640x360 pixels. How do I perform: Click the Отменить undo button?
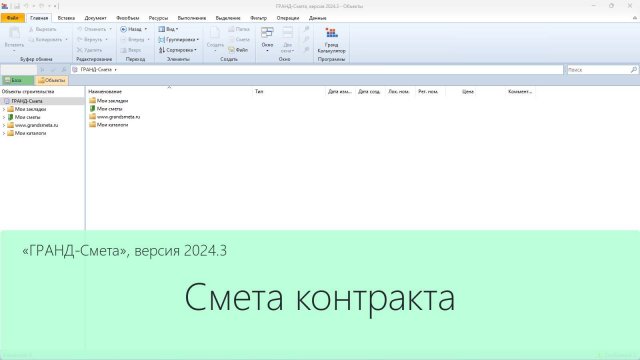94,29
